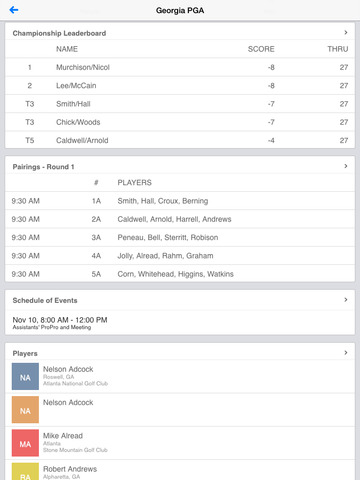Select Lee/McCain leaderboard entry
360x480 pixels.
click(180, 86)
